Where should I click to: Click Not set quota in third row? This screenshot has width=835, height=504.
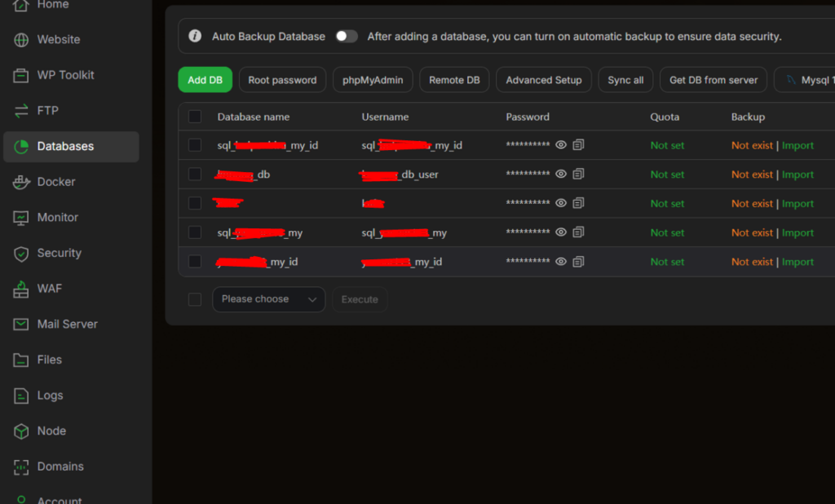click(667, 204)
